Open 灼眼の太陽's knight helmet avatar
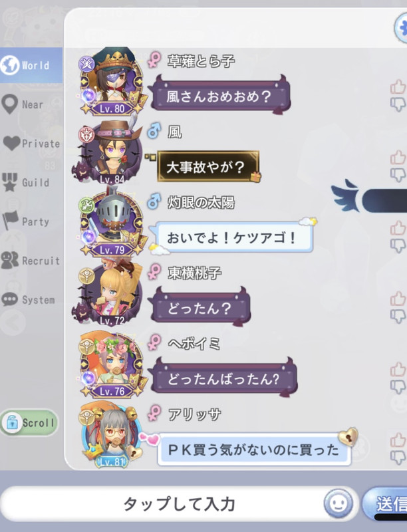This screenshot has height=532, width=407. (x=112, y=223)
